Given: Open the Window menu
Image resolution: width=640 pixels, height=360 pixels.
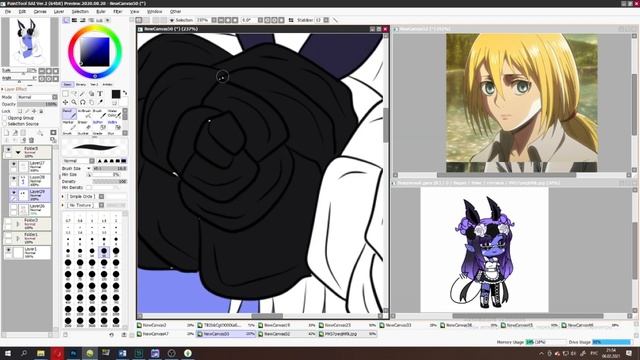Looking at the screenshot, I should click(154, 12).
